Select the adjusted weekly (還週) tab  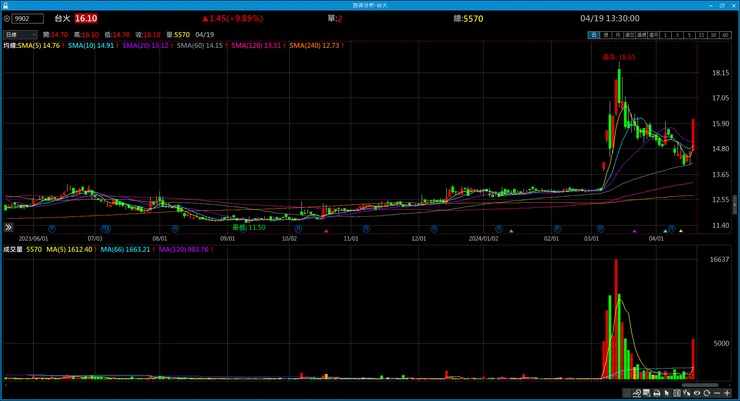point(641,35)
